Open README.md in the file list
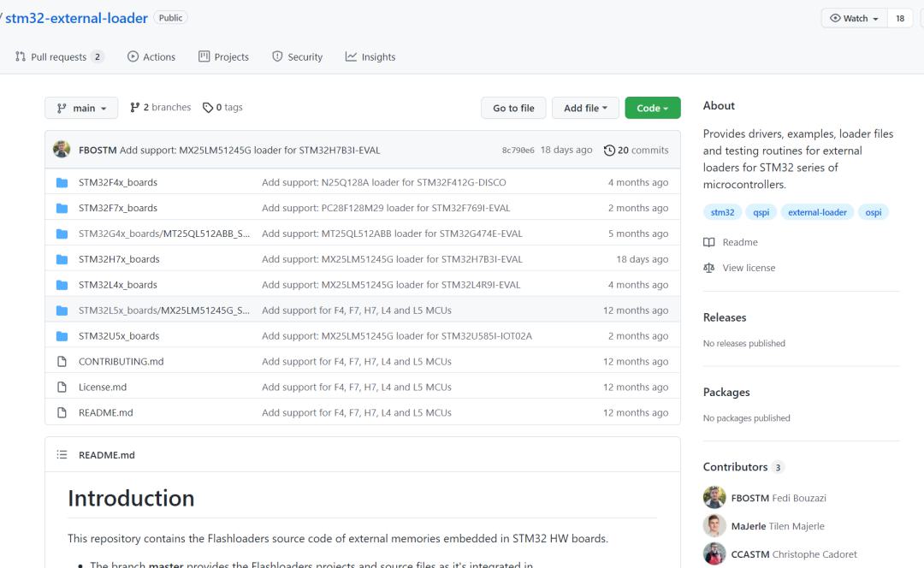 point(106,412)
